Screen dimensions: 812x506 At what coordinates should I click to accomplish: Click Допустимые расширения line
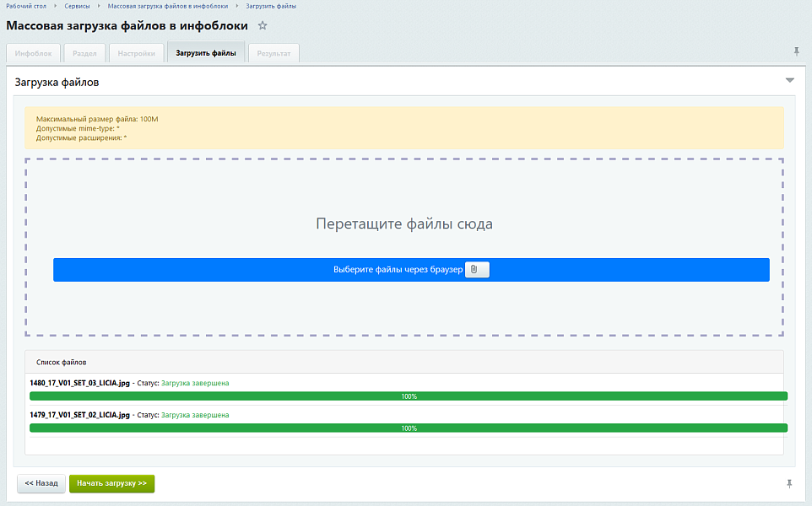point(81,137)
